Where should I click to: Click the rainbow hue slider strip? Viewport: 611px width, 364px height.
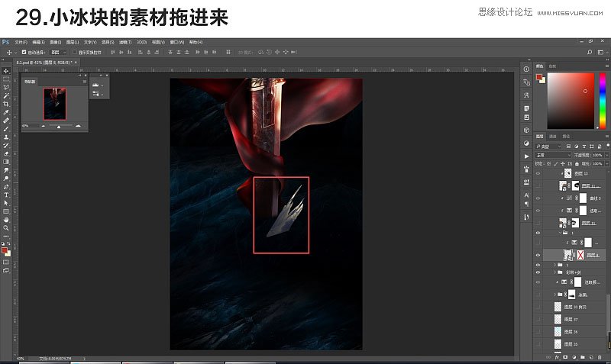click(603, 101)
